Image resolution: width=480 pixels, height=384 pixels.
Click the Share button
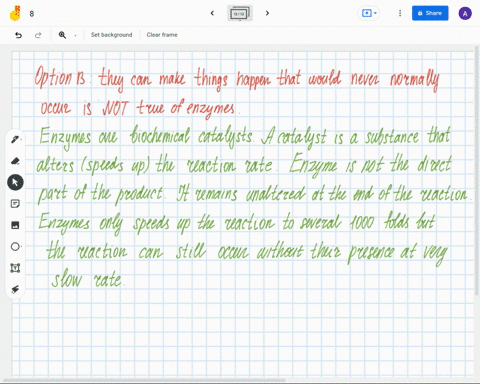(430, 13)
